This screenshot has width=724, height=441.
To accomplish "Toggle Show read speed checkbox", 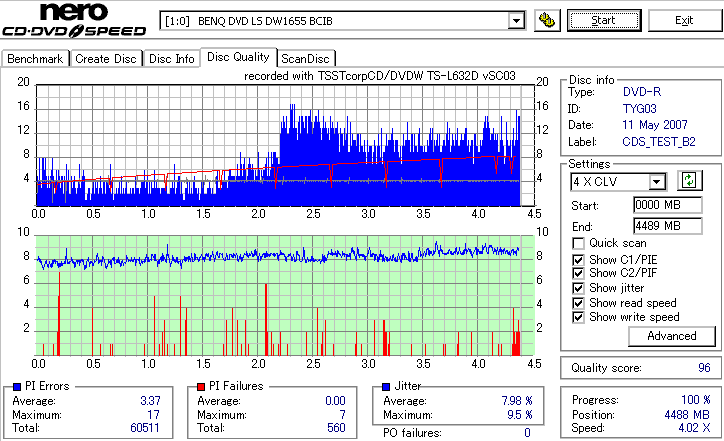I will pos(578,303).
